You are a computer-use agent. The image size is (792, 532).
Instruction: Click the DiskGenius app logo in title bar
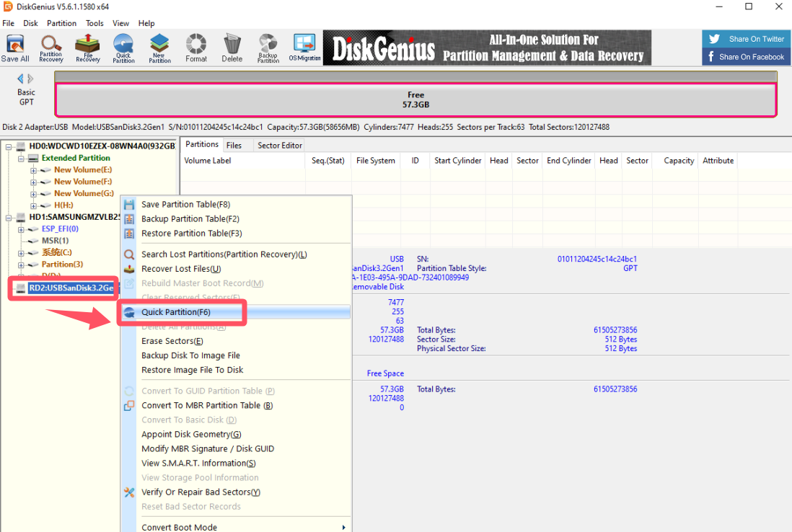8,6
